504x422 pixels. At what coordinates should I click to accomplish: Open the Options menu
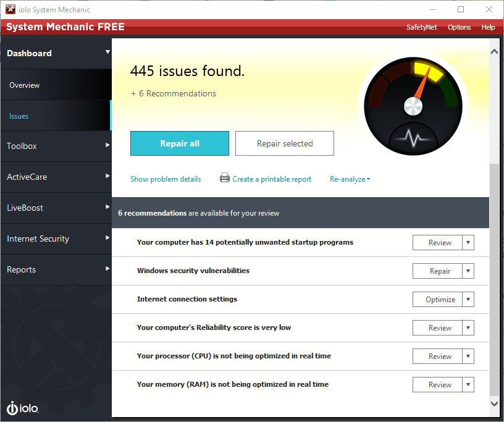coord(460,27)
